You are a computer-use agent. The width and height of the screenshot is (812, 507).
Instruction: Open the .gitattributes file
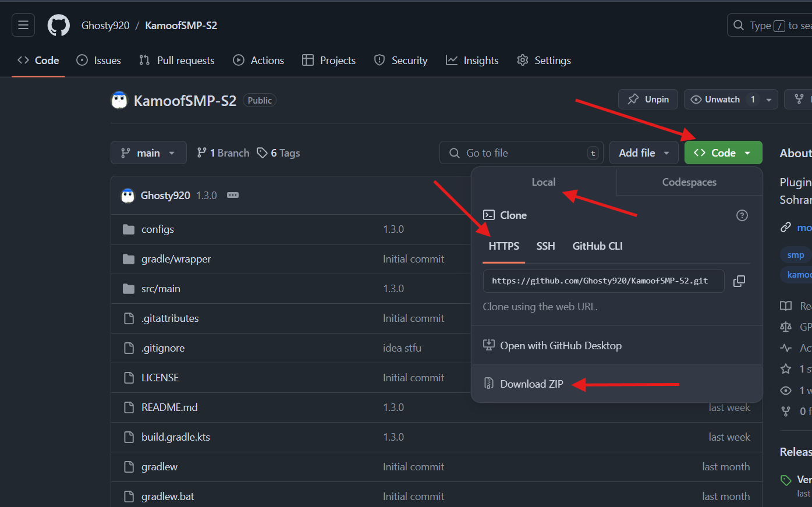pos(170,318)
